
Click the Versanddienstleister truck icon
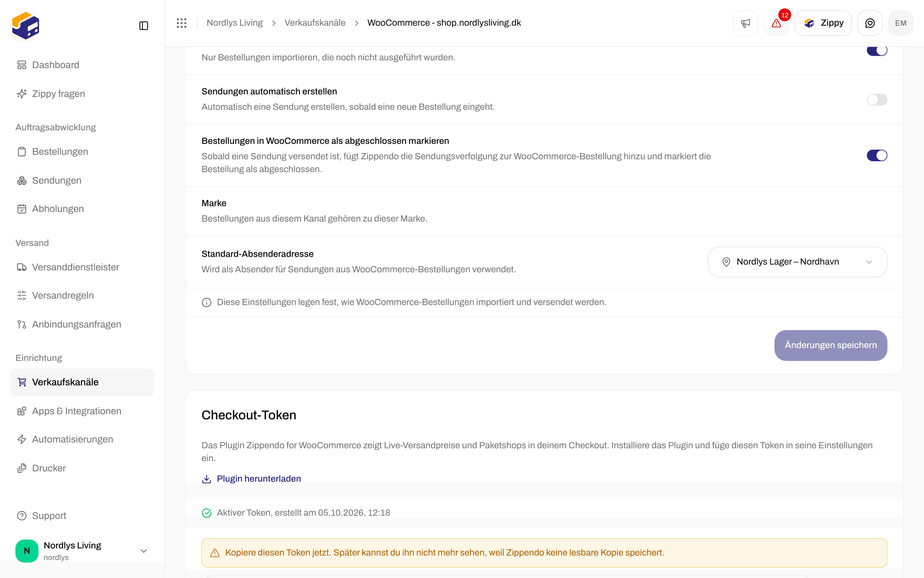(22, 267)
